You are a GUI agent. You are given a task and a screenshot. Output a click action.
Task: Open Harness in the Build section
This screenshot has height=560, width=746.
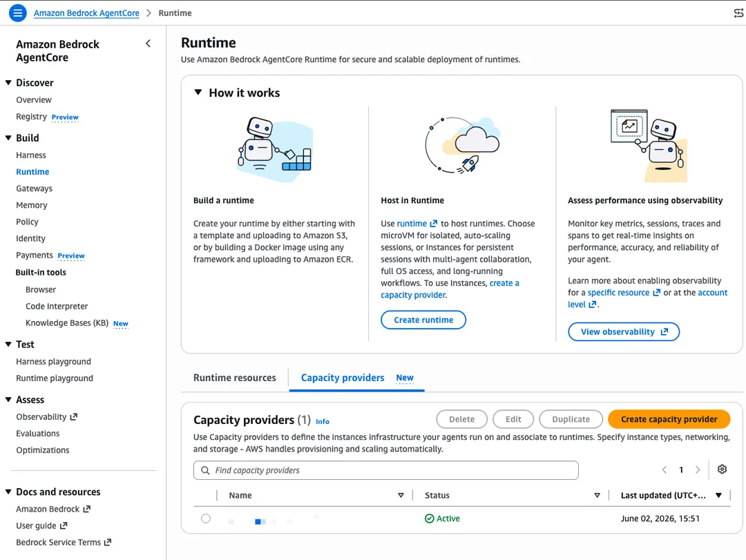tap(31, 155)
